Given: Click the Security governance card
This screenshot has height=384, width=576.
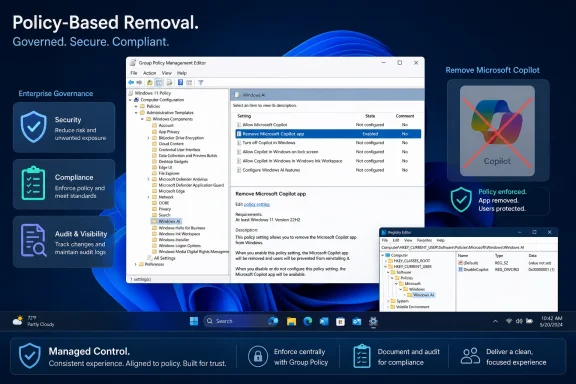Looking at the screenshot, I should pyautogui.click(x=64, y=128).
